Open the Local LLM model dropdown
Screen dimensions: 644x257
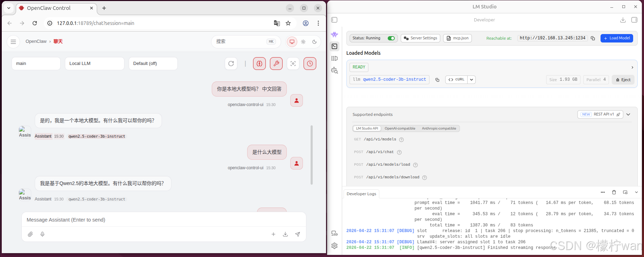coord(95,64)
